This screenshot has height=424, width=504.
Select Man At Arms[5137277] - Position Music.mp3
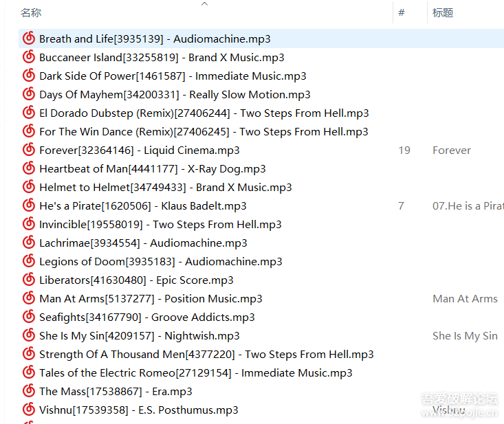tap(151, 299)
